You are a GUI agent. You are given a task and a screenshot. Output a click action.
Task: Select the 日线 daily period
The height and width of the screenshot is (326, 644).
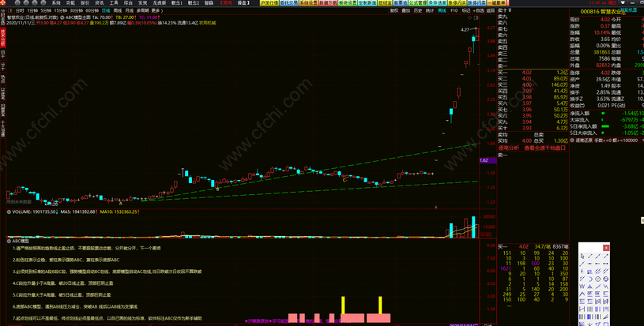click(x=106, y=11)
